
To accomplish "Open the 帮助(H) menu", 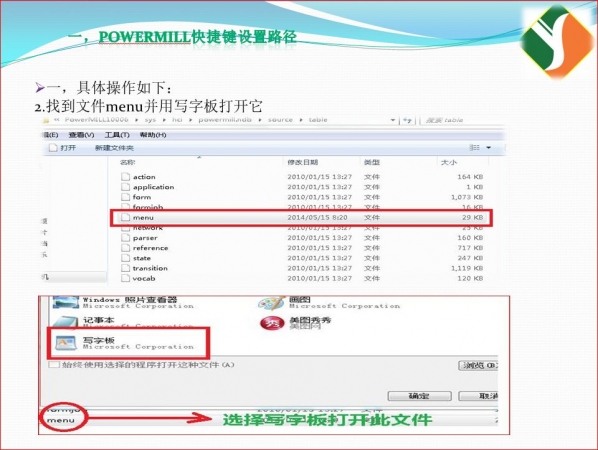I will point(153,135).
